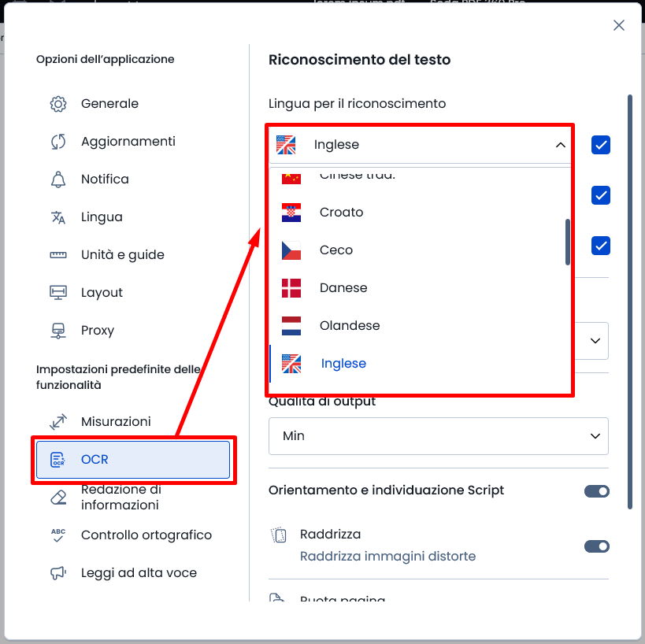The height and width of the screenshot is (644, 645).
Task: Select Croato from the language list
Action: [417, 213]
